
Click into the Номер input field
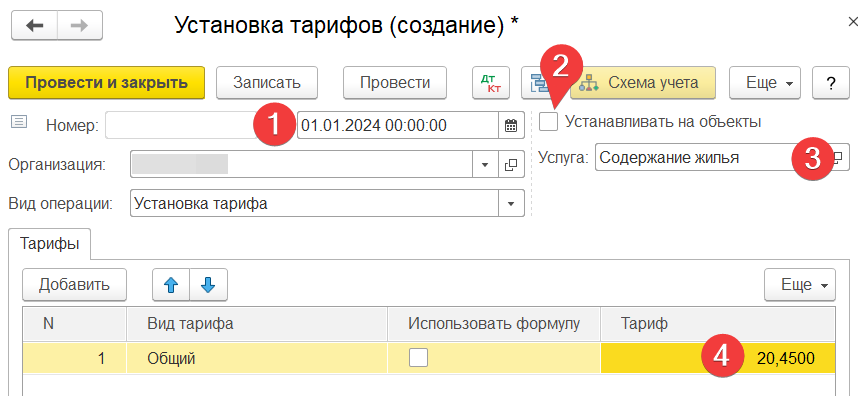coord(181,126)
